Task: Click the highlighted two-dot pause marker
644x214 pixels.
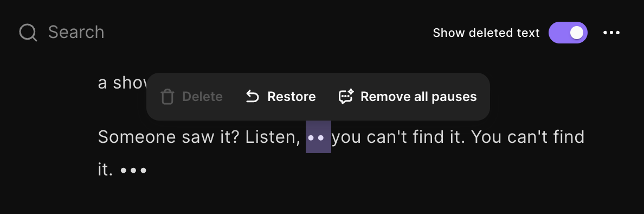Action: coord(318,137)
